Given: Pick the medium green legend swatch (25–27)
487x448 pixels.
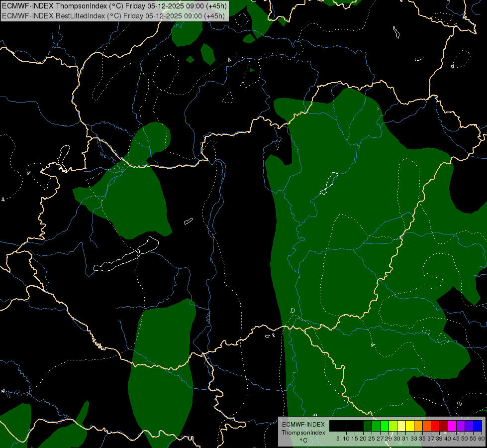Looking at the screenshot, I should 376,426.
